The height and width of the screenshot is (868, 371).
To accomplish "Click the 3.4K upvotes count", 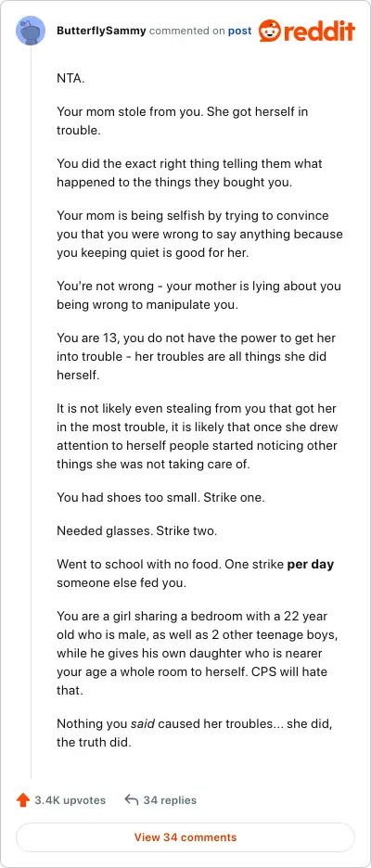I will coord(70,800).
